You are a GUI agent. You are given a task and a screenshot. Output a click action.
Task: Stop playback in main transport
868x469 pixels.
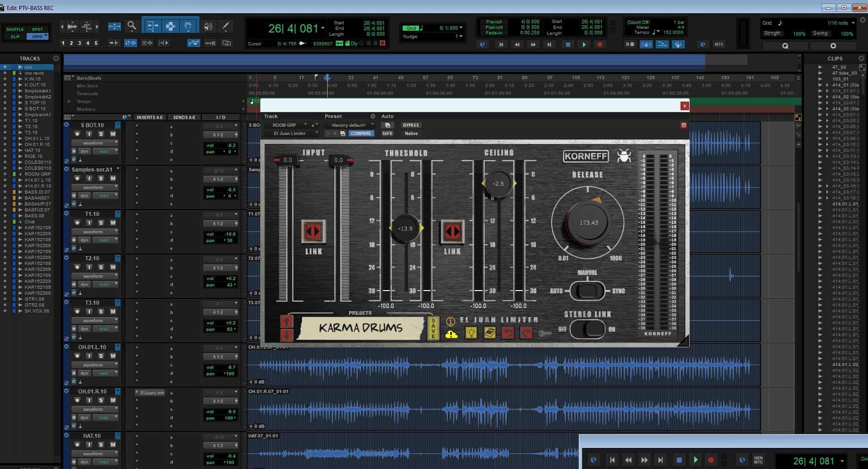(x=568, y=44)
